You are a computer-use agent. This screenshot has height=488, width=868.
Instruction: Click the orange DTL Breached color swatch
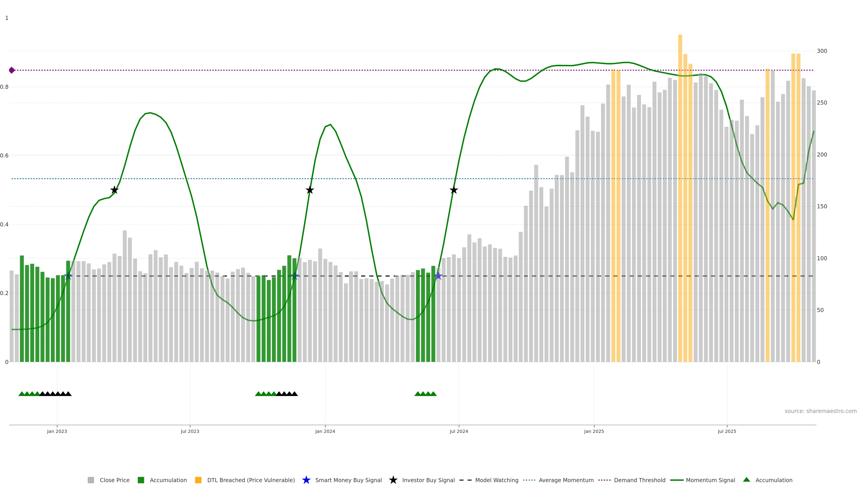tap(198, 480)
